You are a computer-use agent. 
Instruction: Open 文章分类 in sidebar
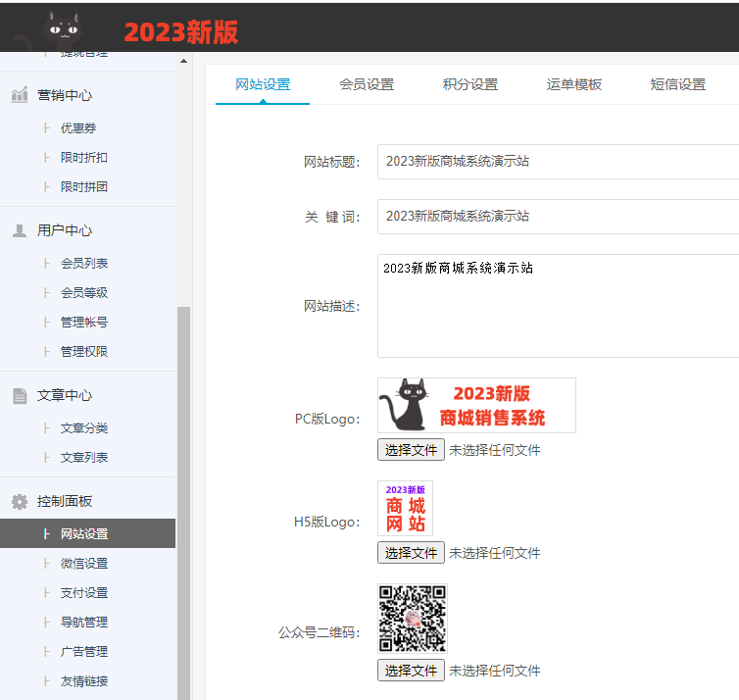coord(84,428)
